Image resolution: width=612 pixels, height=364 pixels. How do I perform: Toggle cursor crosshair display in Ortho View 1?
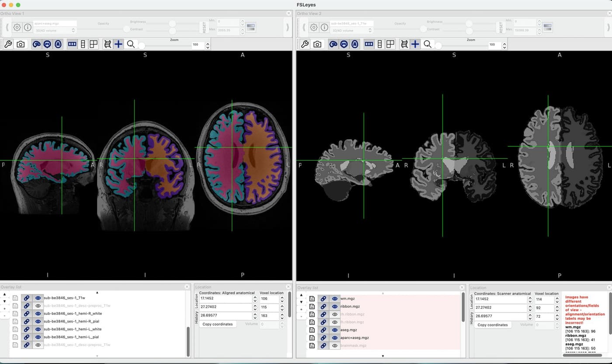click(118, 44)
